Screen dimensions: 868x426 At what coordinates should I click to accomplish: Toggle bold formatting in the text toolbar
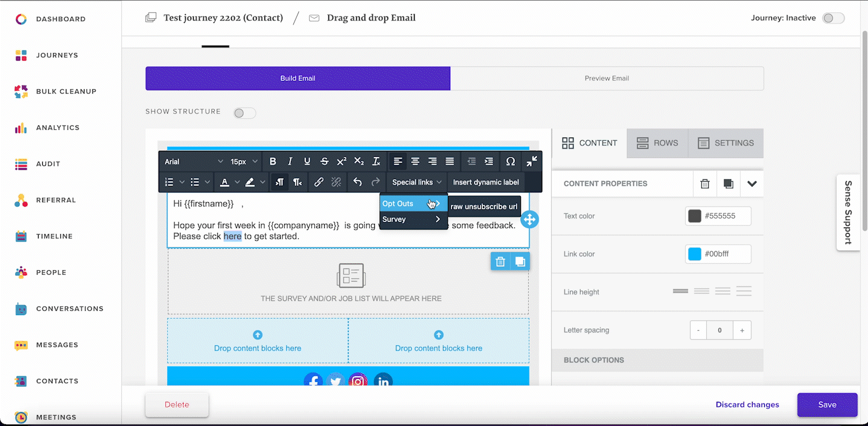pyautogui.click(x=273, y=162)
